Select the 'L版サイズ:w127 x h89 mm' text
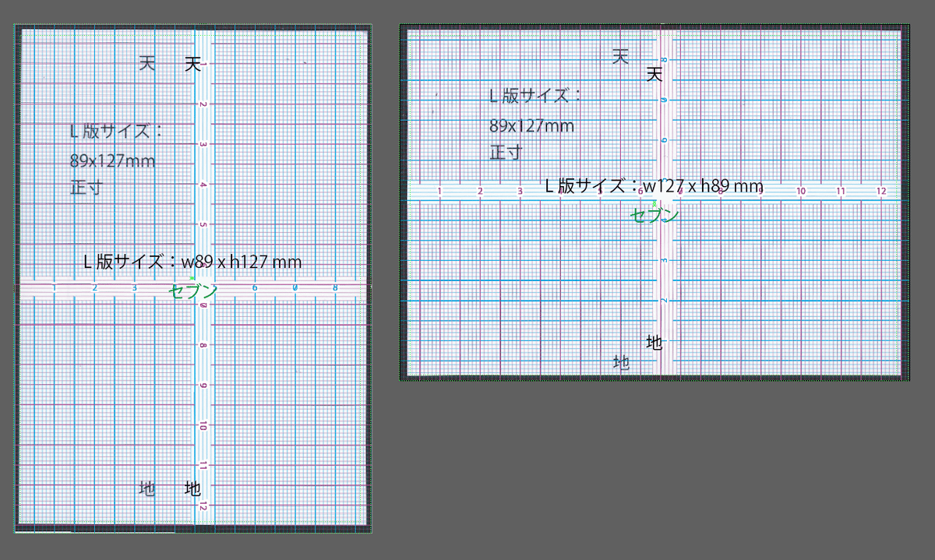This screenshot has width=935, height=560. click(653, 186)
